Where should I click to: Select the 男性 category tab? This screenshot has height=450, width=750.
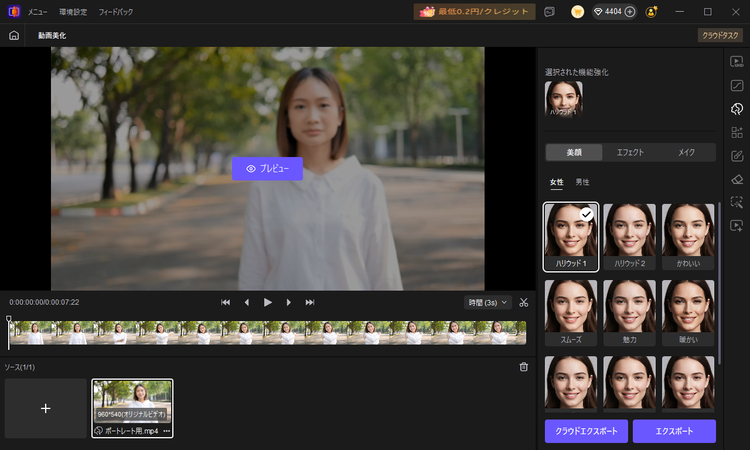coord(582,182)
